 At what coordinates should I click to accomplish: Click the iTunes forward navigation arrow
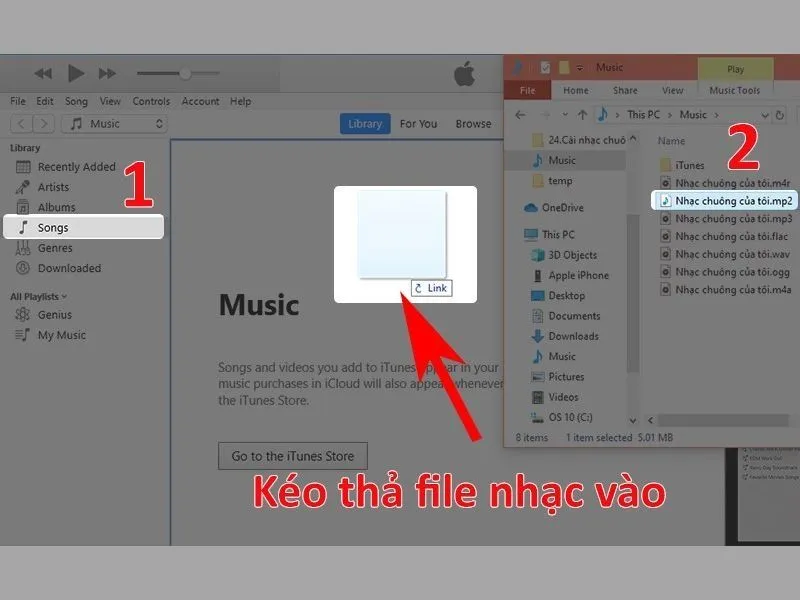coord(44,123)
